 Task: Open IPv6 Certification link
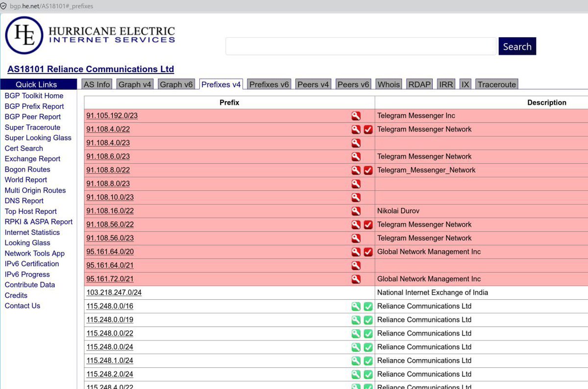(x=32, y=264)
